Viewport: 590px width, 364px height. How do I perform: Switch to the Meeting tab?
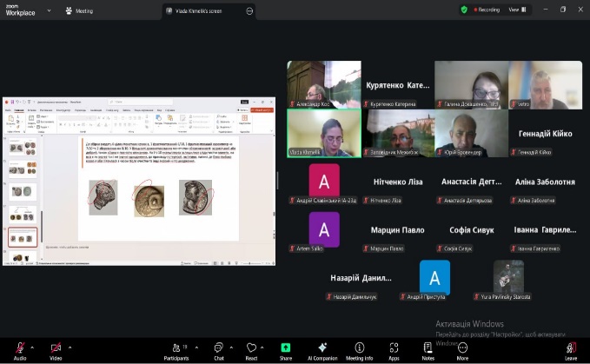click(78, 10)
